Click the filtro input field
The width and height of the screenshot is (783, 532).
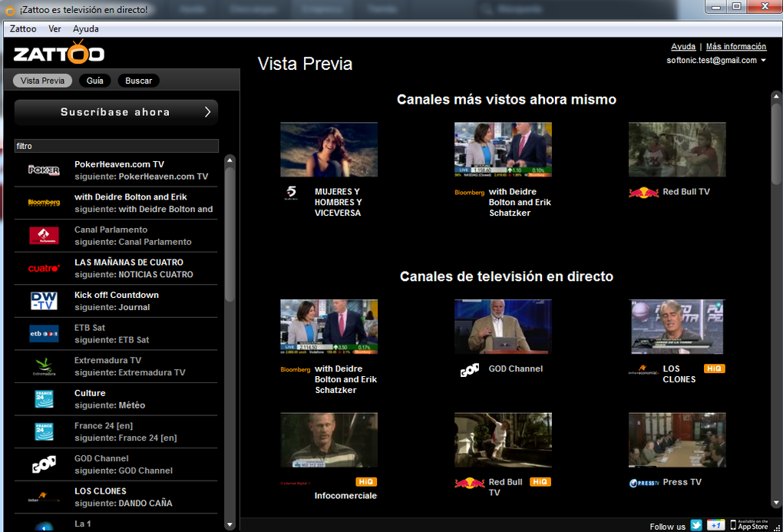coord(117,146)
